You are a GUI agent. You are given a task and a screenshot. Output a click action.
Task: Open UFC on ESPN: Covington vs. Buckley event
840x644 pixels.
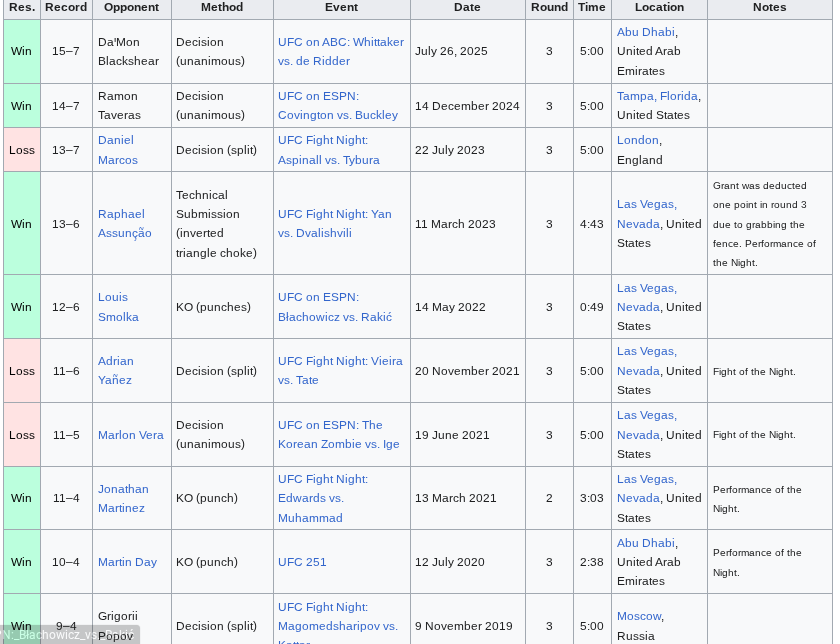tap(338, 106)
